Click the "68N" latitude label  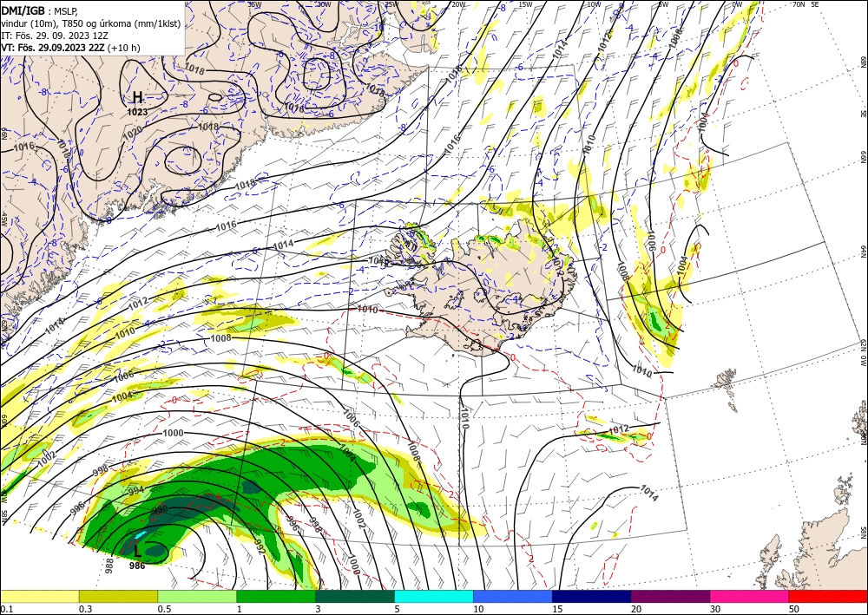click(x=863, y=62)
